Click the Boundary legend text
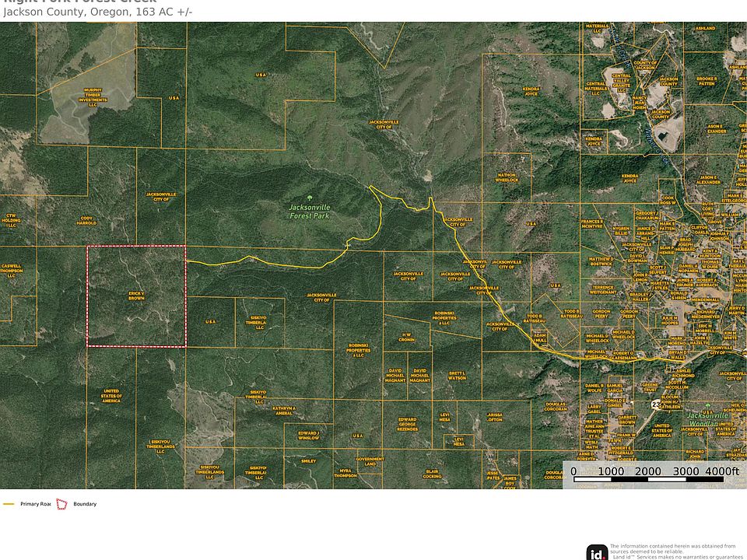Screen dimensions: 747x560 coord(85,504)
